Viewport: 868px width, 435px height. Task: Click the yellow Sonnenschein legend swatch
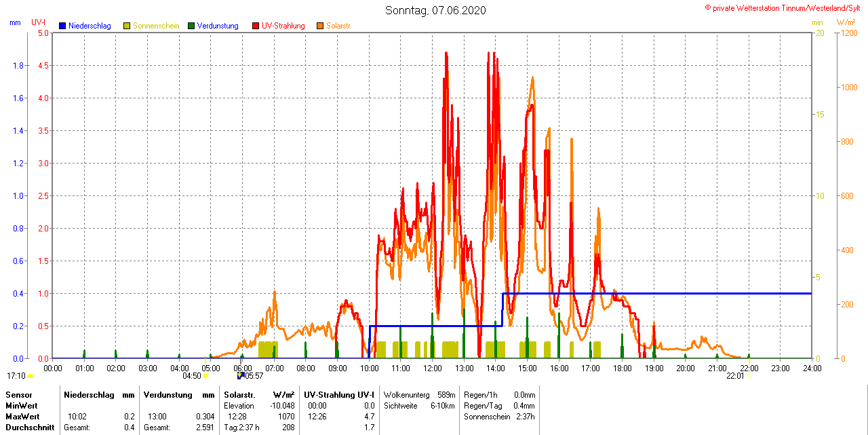click(x=127, y=26)
